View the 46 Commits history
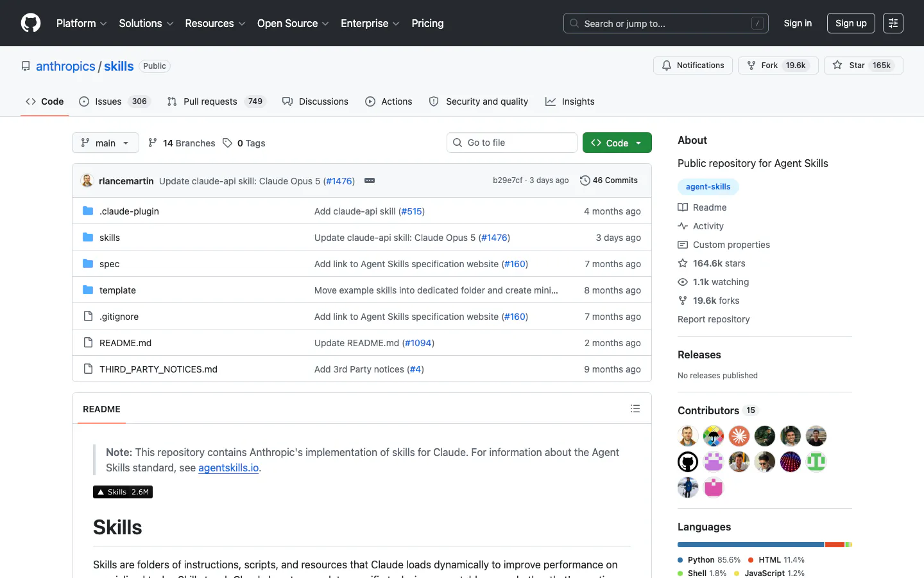Viewport: 924px width, 578px height. (x=608, y=180)
